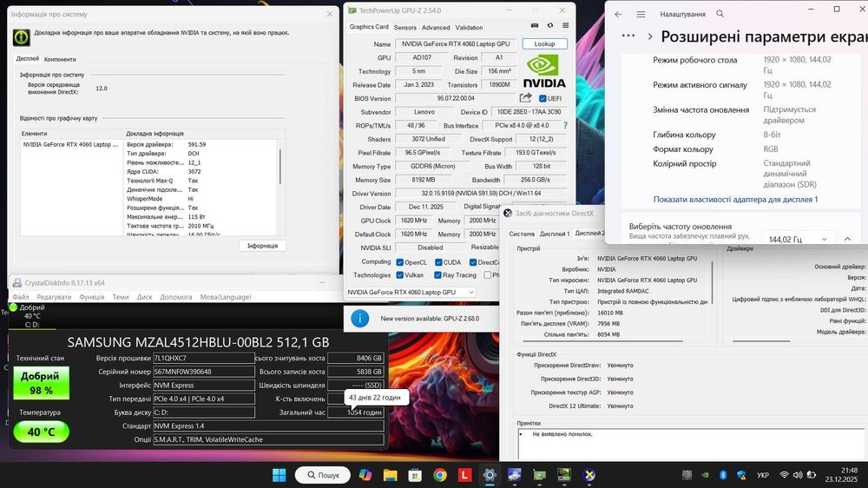The width and height of the screenshot is (868, 488).
Task: Open Validation tab in GPU-Z
Action: point(469,27)
